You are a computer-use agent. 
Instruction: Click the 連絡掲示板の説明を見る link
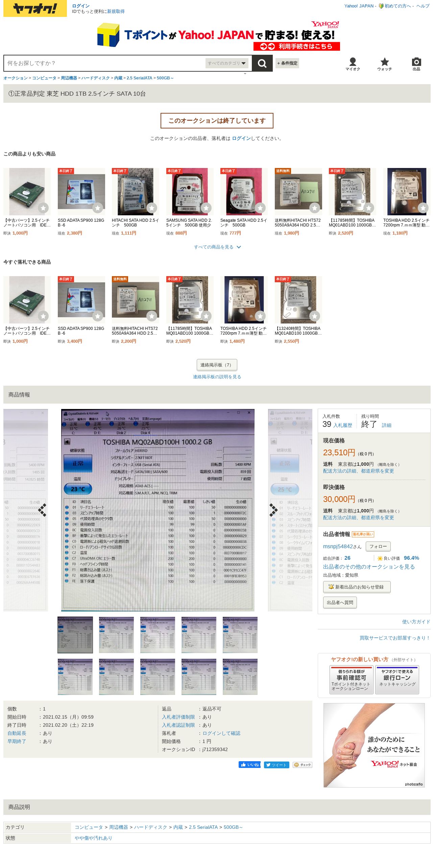pyautogui.click(x=217, y=377)
